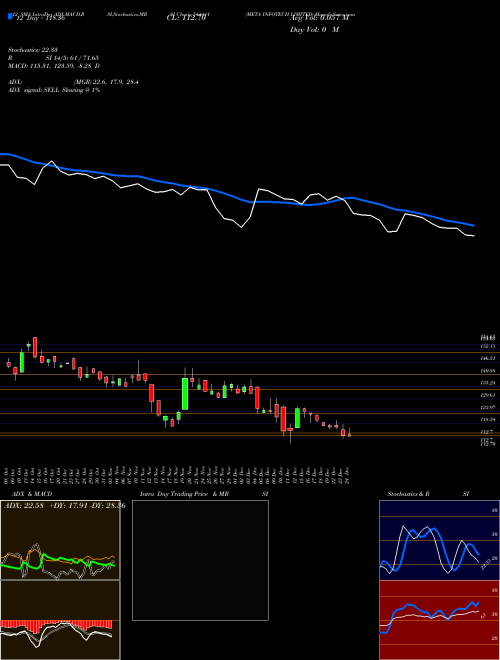The width and height of the screenshot is (500, 660).
Task: Click the tall green candle of 20 Nov
Action: click(185, 394)
